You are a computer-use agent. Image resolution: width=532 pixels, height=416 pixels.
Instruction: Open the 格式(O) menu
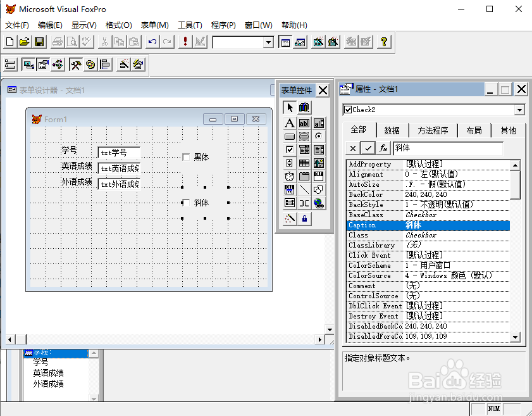[x=118, y=25]
